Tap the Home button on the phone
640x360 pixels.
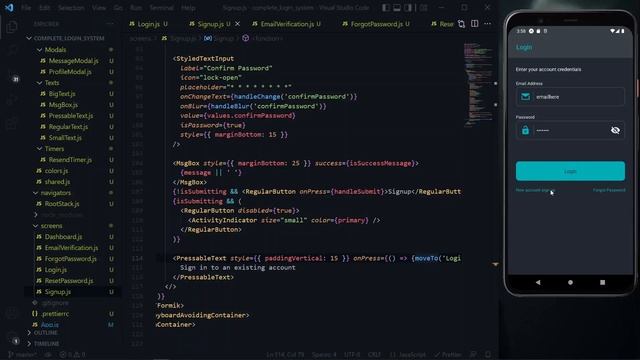click(x=570, y=282)
